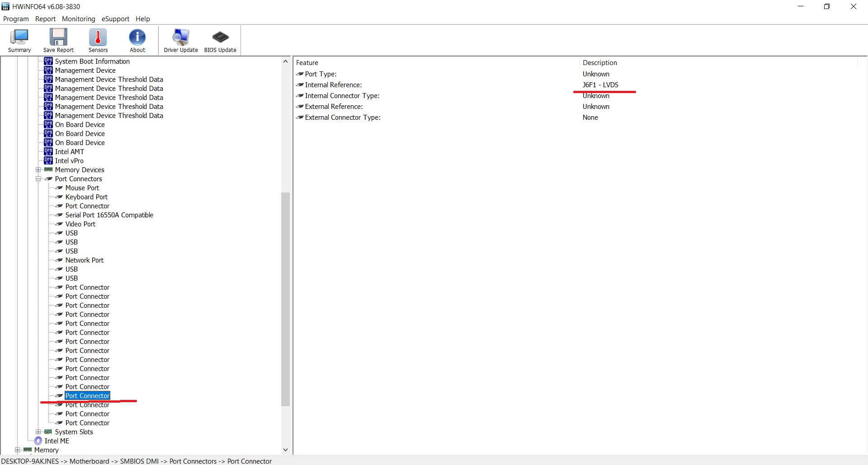Select the Video Port entry
Viewport: 868px width, 465px height.
[80, 224]
